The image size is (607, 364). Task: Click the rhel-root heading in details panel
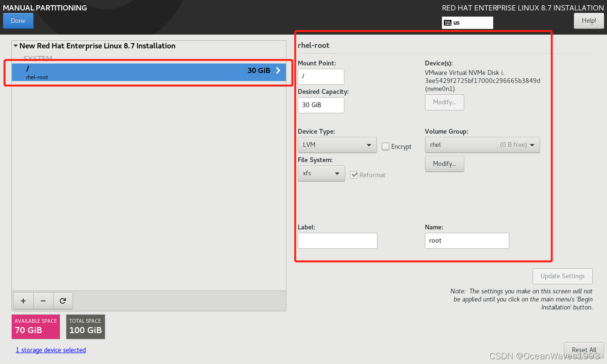click(x=313, y=45)
